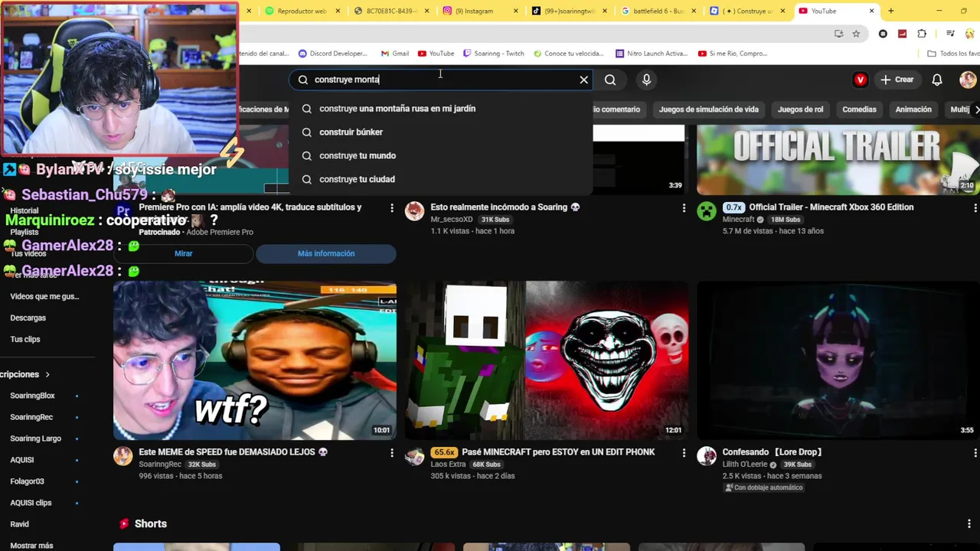
Task: Click the magnifier search submit button
Action: click(x=610, y=80)
